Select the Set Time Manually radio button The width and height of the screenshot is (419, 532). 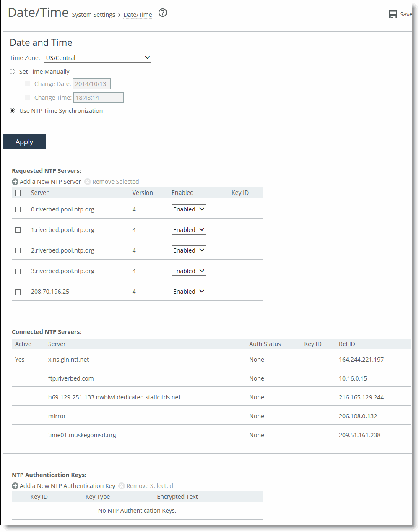point(12,71)
